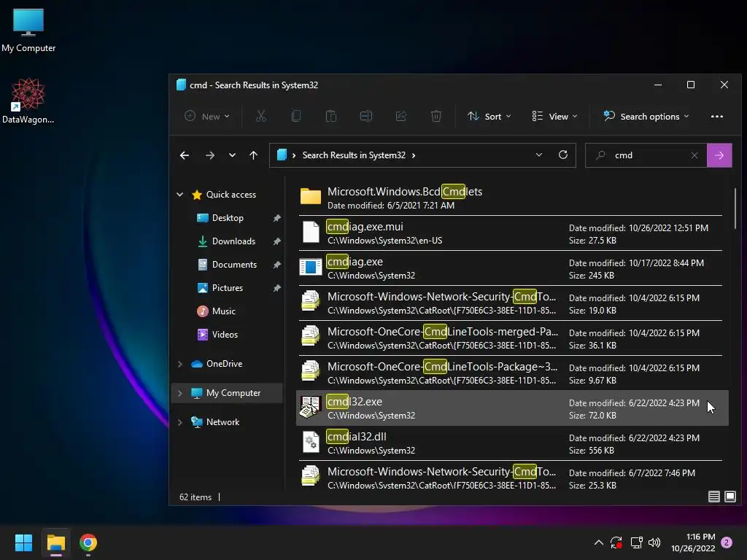Select Documents in Quick access

(x=234, y=264)
